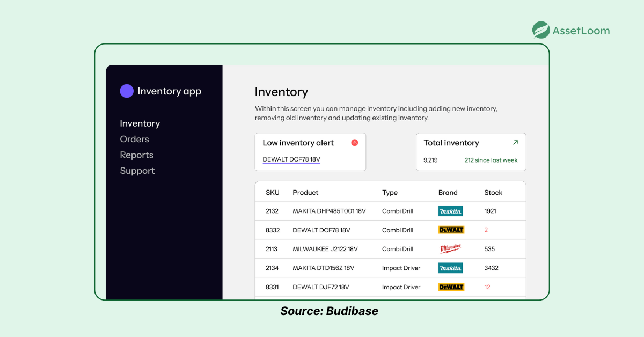This screenshot has height=337, width=644.
Task: Click the purple Inventory app logo icon
Action: pyautogui.click(x=127, y=91)
